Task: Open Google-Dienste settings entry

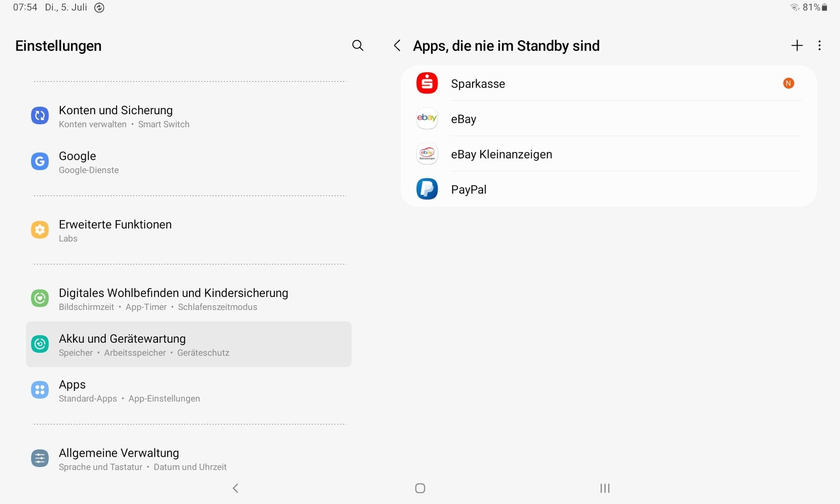Action: pos(189,162)
